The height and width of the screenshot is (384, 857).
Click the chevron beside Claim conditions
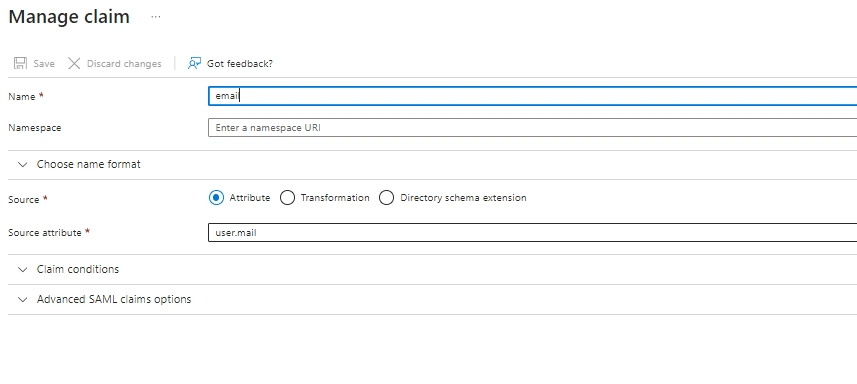[x=22, y=269]
